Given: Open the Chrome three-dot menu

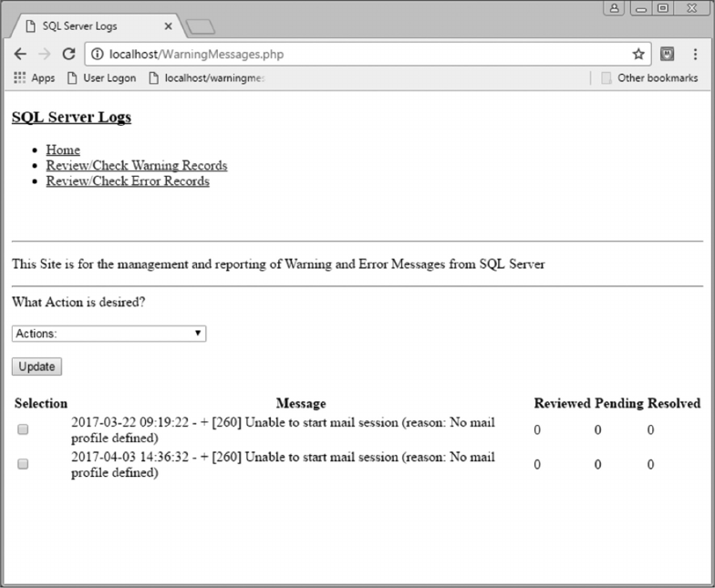Looking at the screenshot, I should tap(695, 55).
